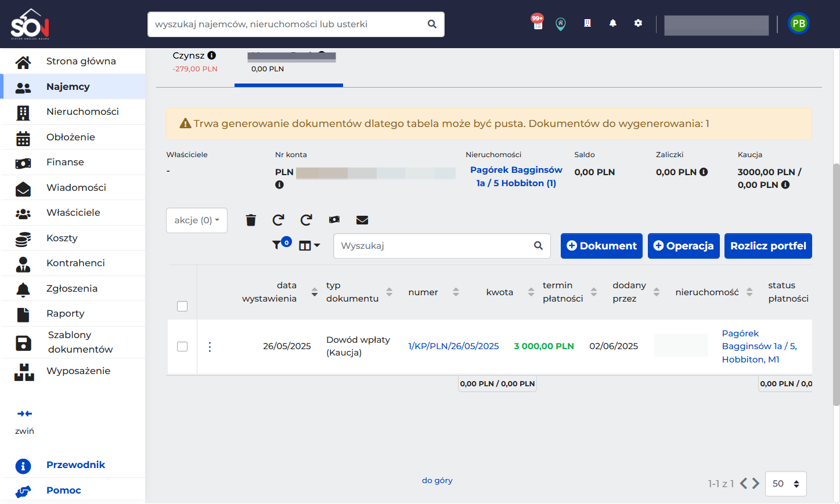840x504 pixels.
Task: Open the three-dot menu for the 26/05/2025 row
Action: [210, 347]
